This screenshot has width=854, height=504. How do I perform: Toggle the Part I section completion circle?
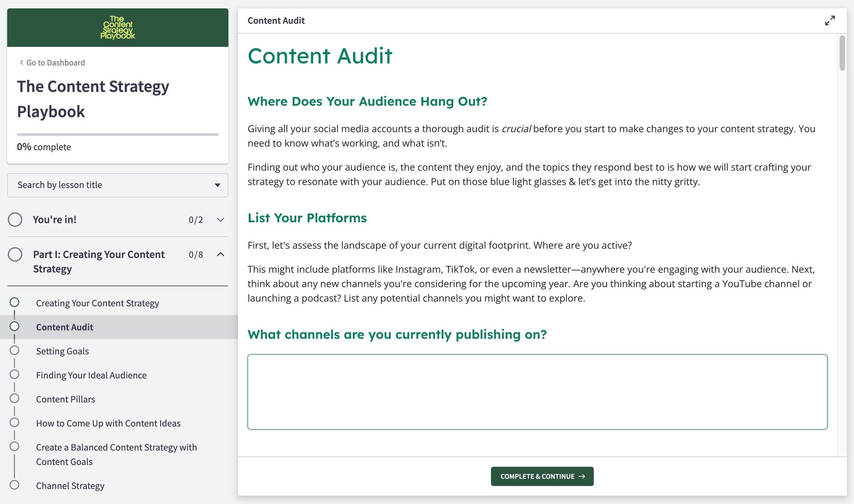pyautogui.click(x=15, y=254)
